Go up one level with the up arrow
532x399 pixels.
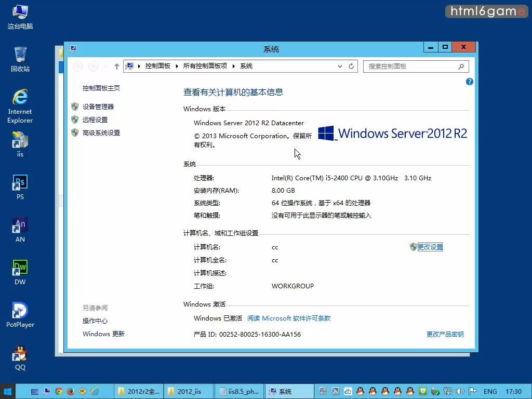(x=117, y=66)
